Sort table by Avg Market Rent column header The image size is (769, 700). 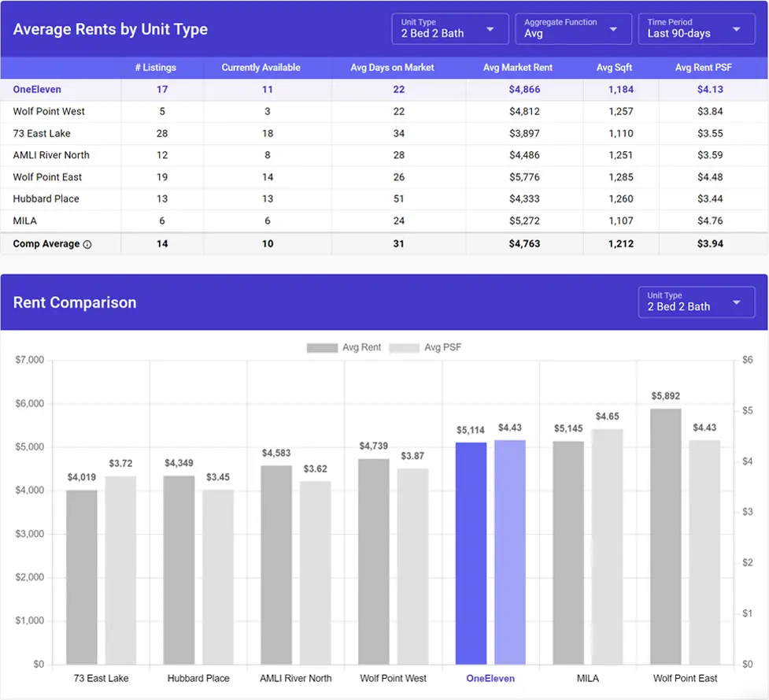[x=518, y=68]
